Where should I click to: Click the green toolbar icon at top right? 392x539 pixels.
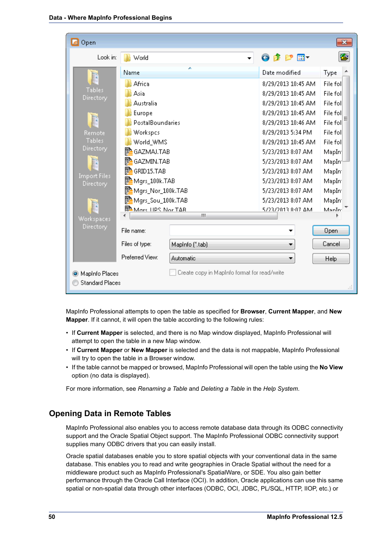344,57
